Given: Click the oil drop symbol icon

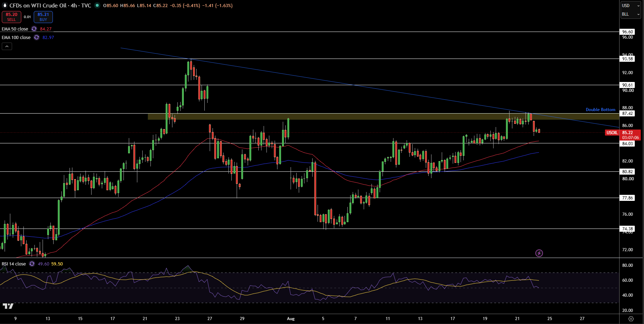Looking at the screenshot, I should (5, 6).
